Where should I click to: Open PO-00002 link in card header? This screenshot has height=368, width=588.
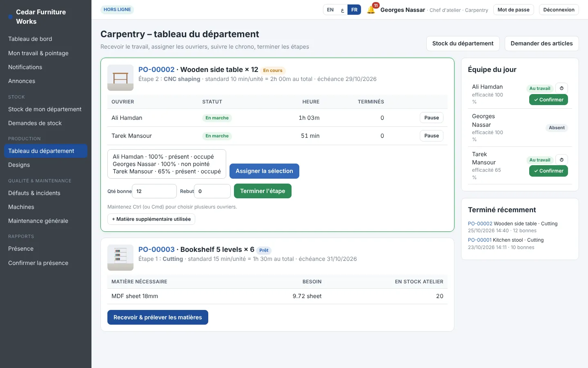(156, 70)
